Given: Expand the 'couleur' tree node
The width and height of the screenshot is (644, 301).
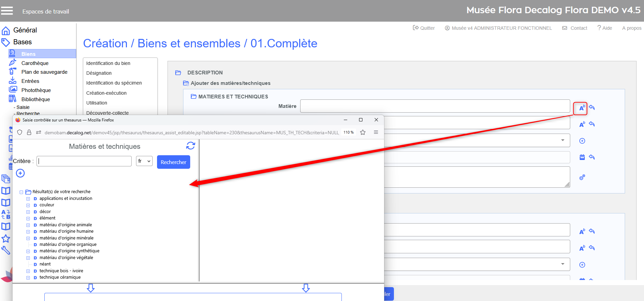Looking at the screenshot, I should (x=28, y=205).
